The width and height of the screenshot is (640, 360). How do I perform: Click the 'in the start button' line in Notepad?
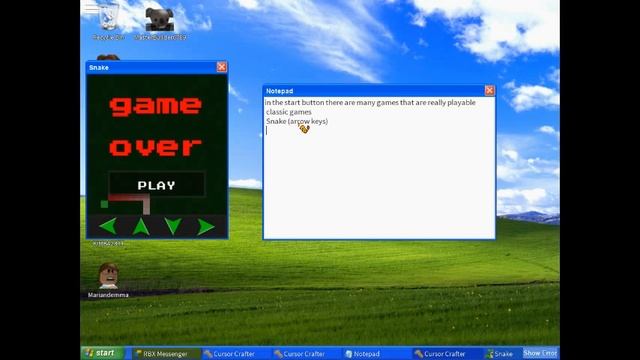pyautogui.click(x=370, y=102)
